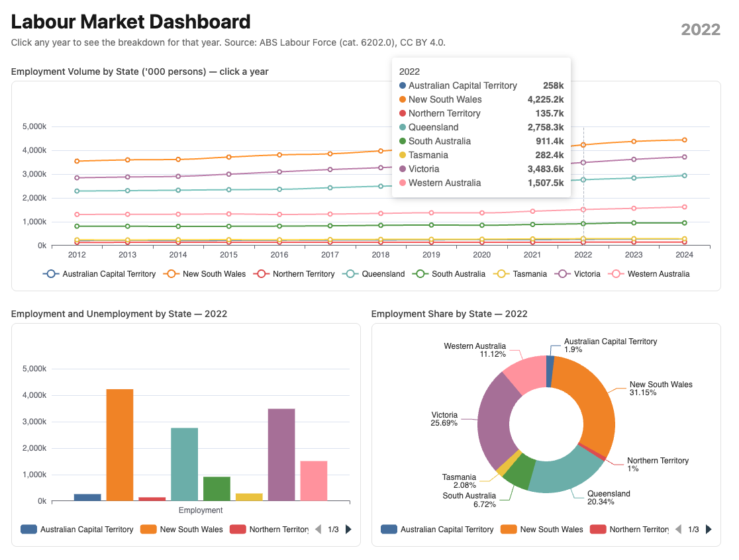Image resolution: width=739 pixels, height=560 pixels.
Task: Click the Victoria circle marker in line chart legend
Action: 561,273
